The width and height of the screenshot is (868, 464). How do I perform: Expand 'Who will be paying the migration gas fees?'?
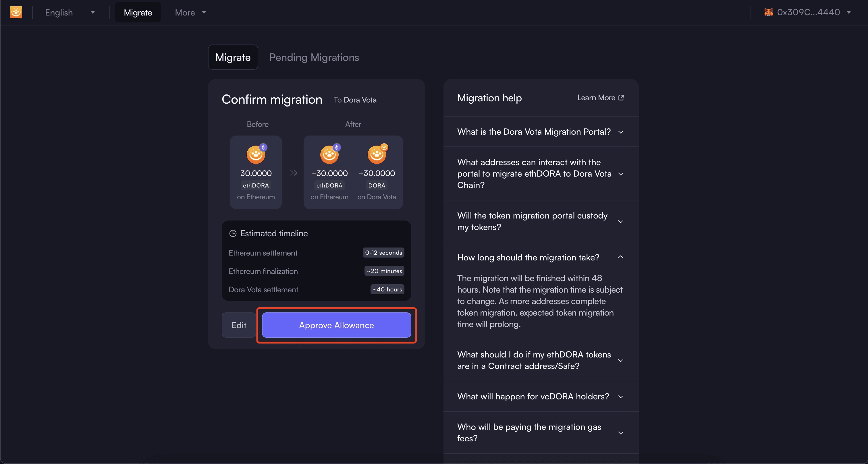(x=541, y=433)
